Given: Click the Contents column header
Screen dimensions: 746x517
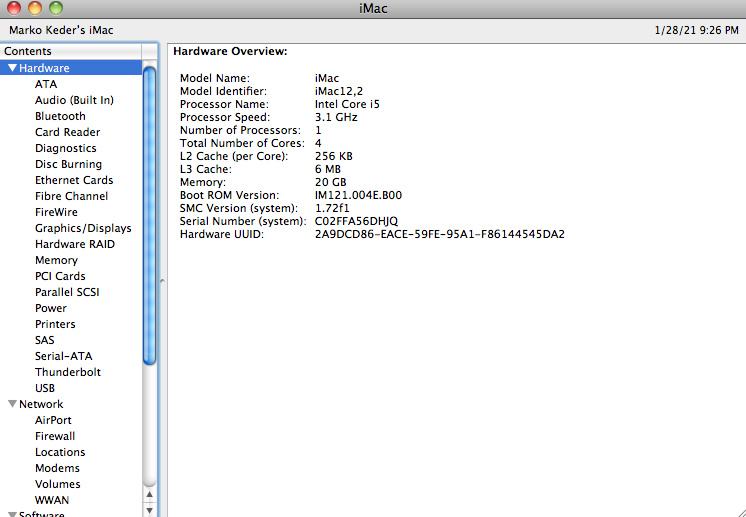Looking at the screenshot, I should (71, 51).
